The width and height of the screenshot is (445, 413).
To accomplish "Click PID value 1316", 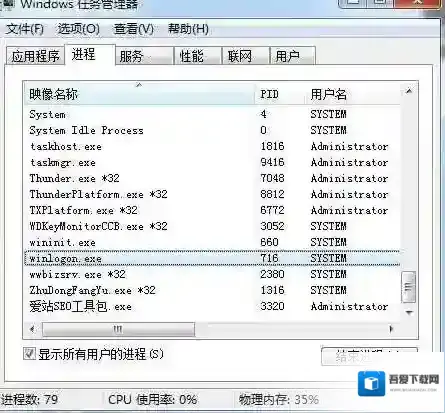I will (x=272, y=290).
